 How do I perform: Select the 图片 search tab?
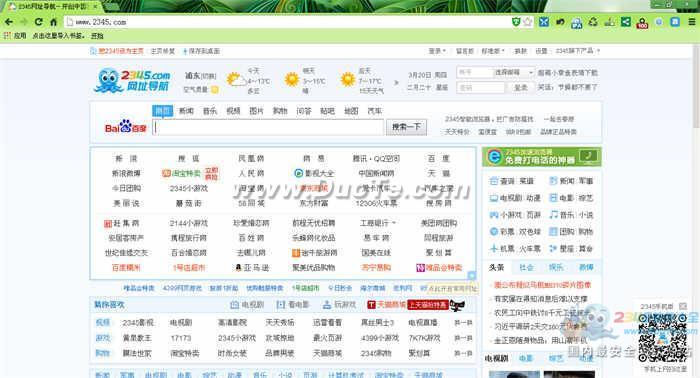[256, 111]
